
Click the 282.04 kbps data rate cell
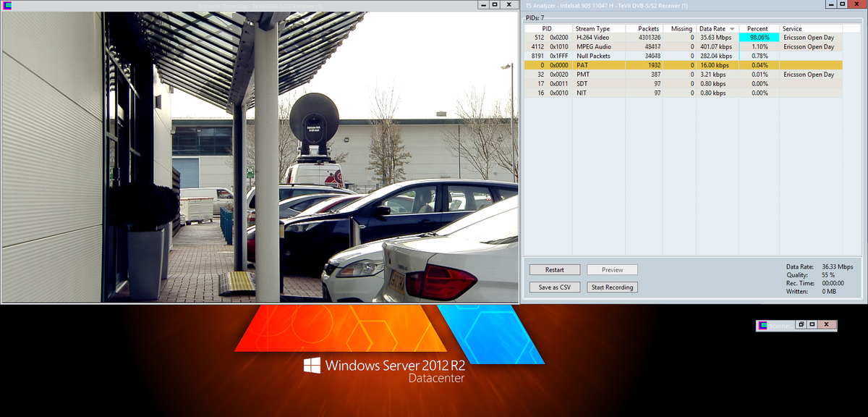717,56
